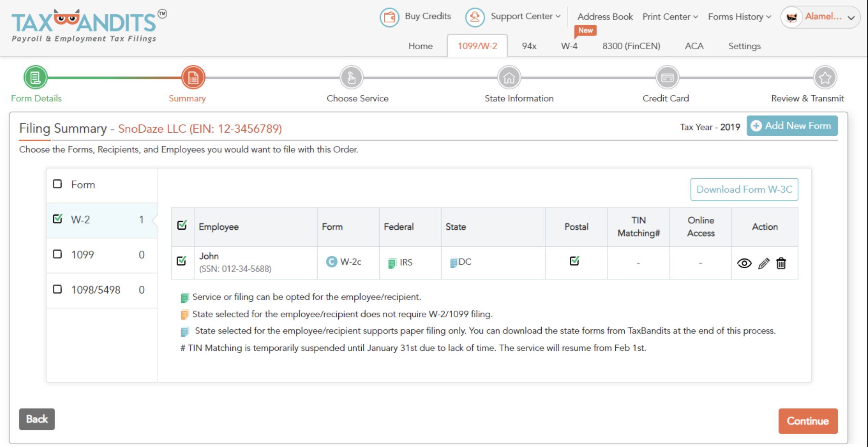This screenshot has height=447, width=868.
Task: Click the Support Center headset icon
Action: click(x=474, y=17)
